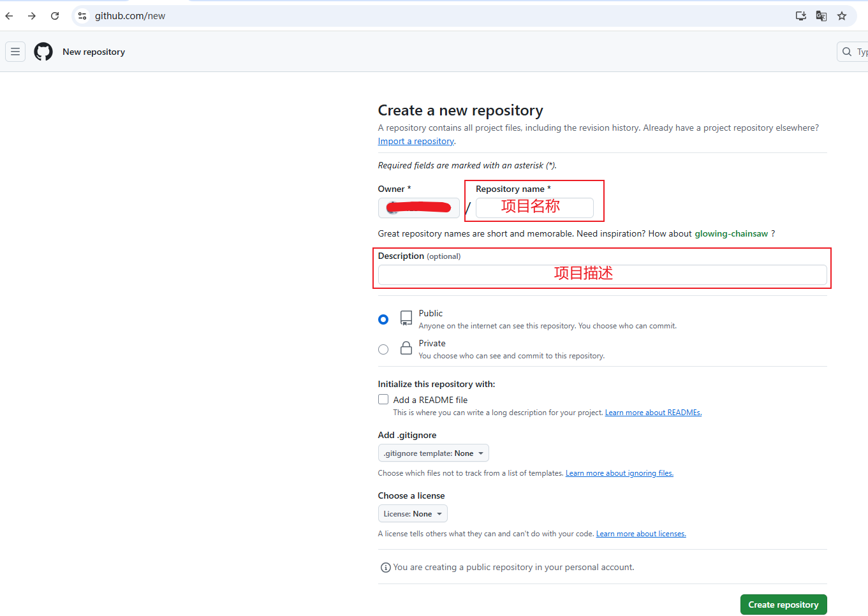Go to GitHub home via Octocat logo
The image size is (868, 616).
[43, 52]
